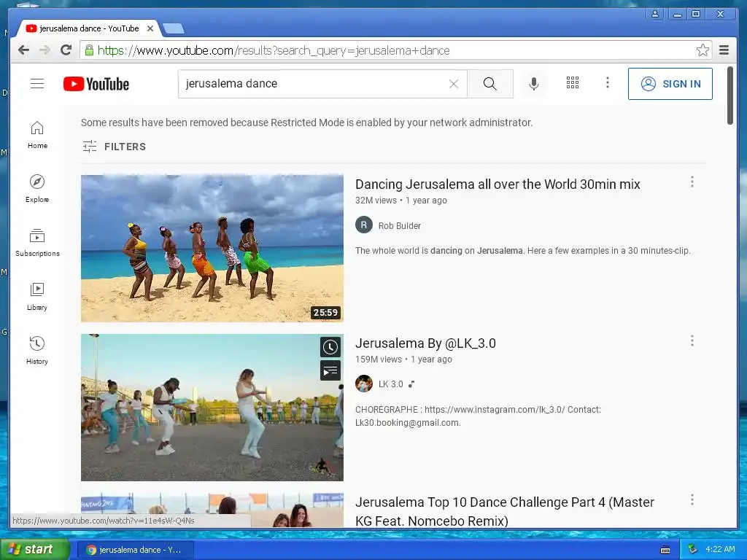Click the browser forward arrow

tap(44, 50)
